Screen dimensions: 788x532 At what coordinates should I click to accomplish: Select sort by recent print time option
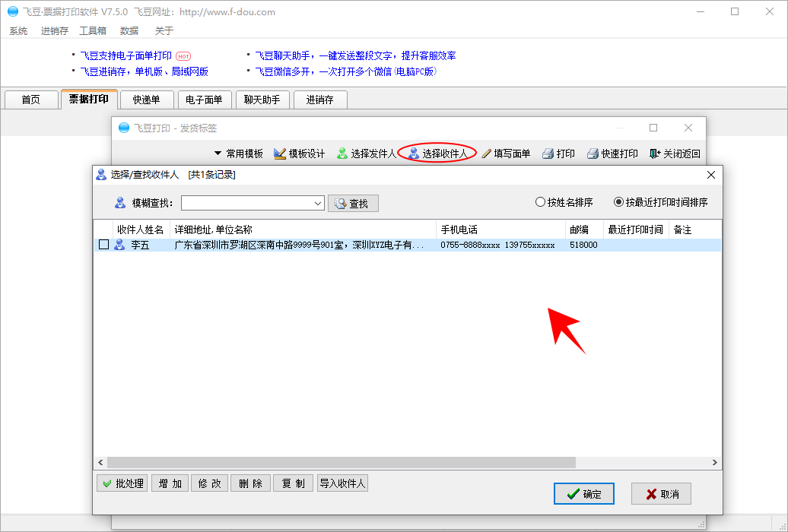(x=618, y=202)
